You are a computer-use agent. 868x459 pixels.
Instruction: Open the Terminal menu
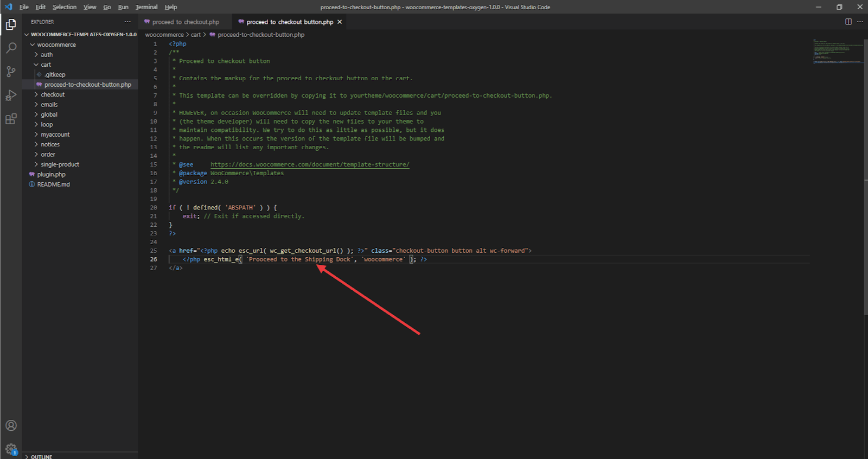coord(146,7)
